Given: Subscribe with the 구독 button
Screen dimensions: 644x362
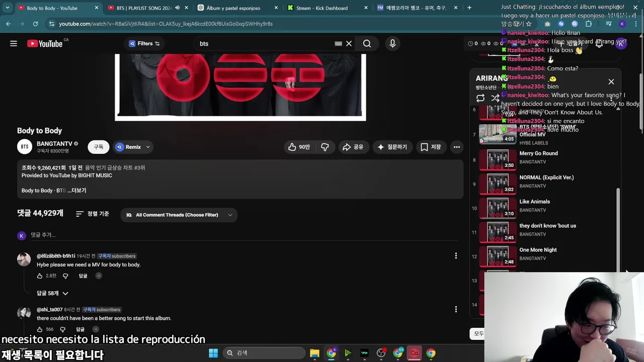Looking at the screenshot, I should 99,147.
